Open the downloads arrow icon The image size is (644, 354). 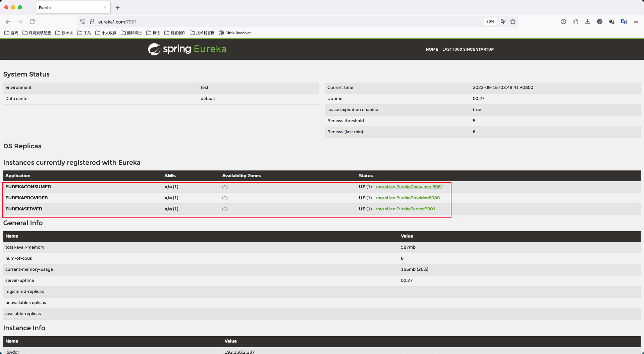click(x=587, y=21)
